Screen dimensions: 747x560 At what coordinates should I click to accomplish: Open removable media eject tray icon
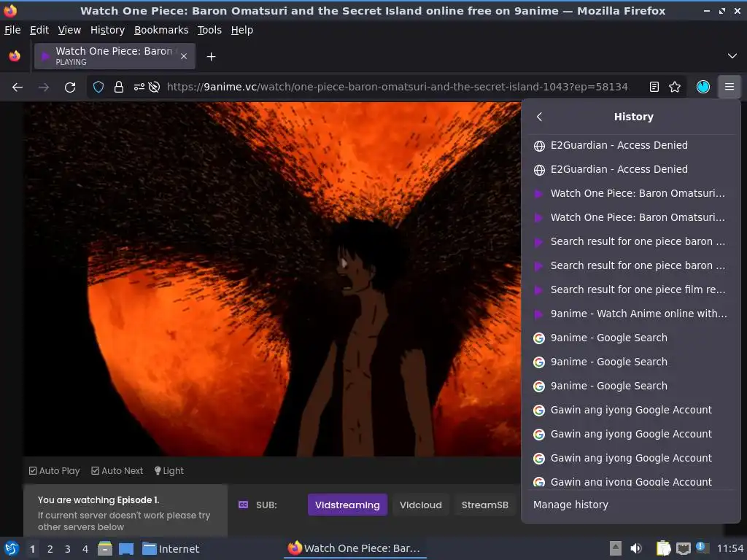(616, 548)
